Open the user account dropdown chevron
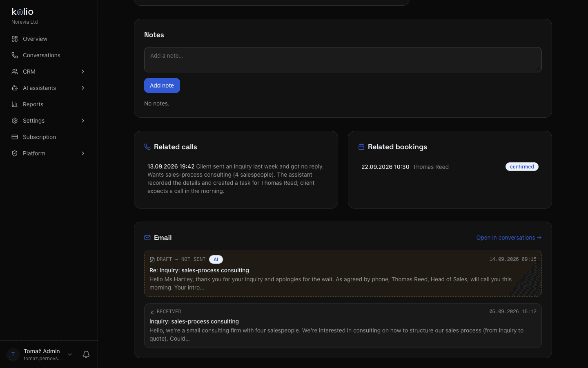Image resolution: width=588 pixels, height=368 pixels. pyautogui.click(x=70, y=355)
